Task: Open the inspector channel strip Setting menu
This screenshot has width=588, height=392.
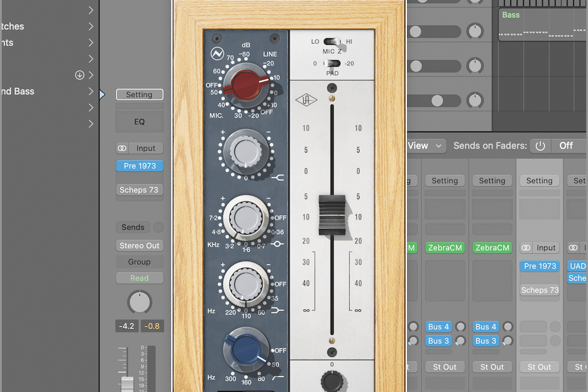Action: tap(140, 95)
